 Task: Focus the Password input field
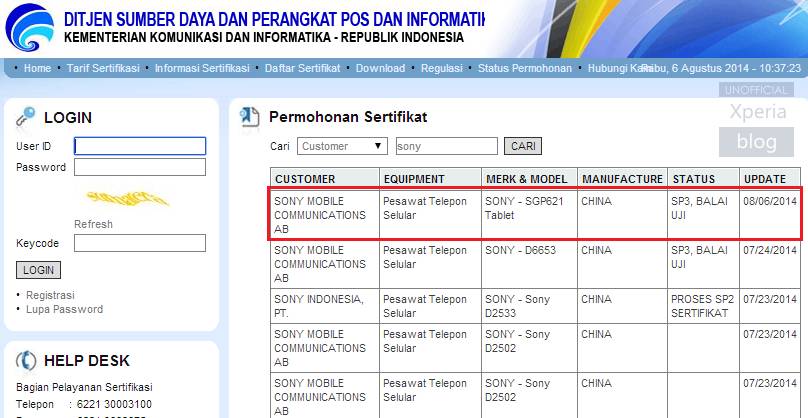click(140, 167)
